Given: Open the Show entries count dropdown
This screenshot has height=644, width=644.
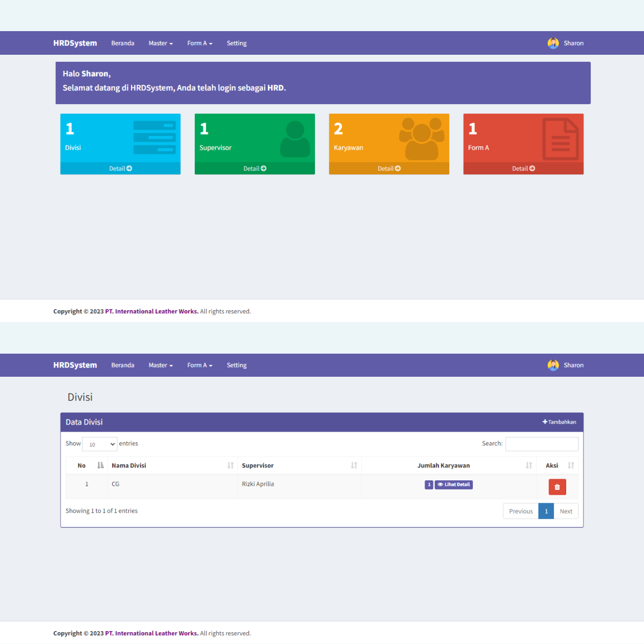Looking at the screenshot, I should (x=100, y=444).
